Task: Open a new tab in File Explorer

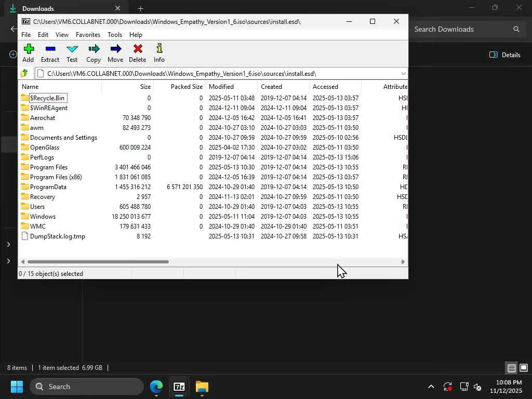Action: [140, 8]
